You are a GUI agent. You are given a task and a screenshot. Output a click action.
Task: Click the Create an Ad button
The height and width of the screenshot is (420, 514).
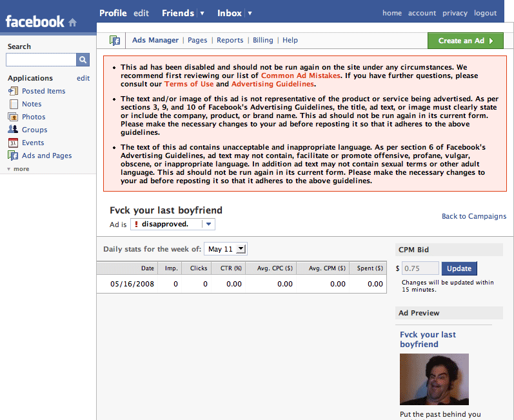[x=466, y=41]
